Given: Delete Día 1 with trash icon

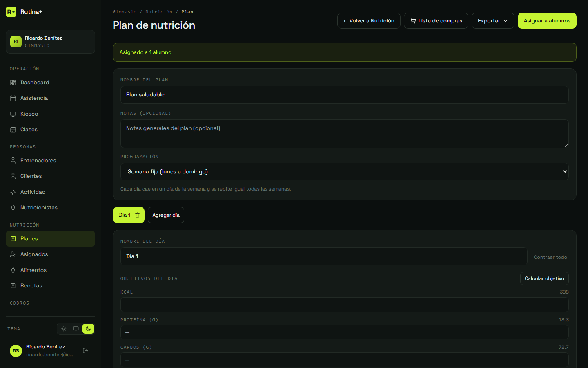Looking at the screenshot, I should pyautogui.click(x=138, y=215).
